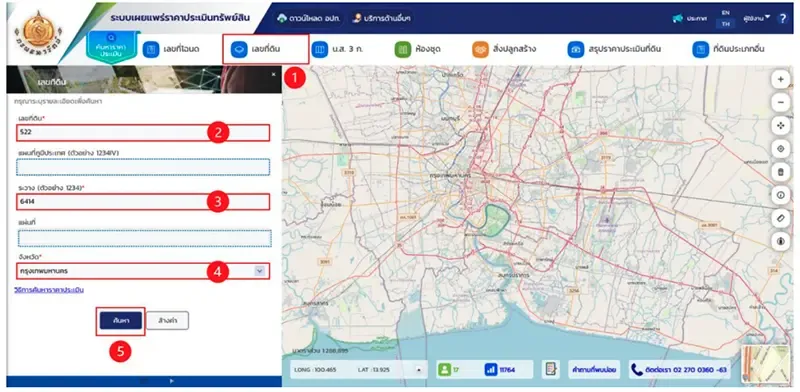Click the เลขที่ดิน input containing 522
800x392 pixels.
coord(142,133)
